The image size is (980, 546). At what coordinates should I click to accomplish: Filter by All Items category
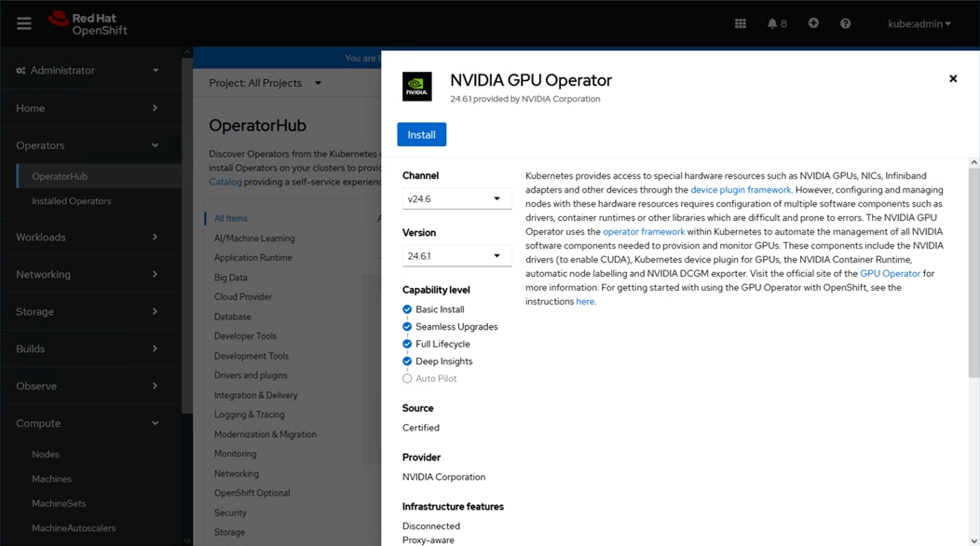[231, 218]
